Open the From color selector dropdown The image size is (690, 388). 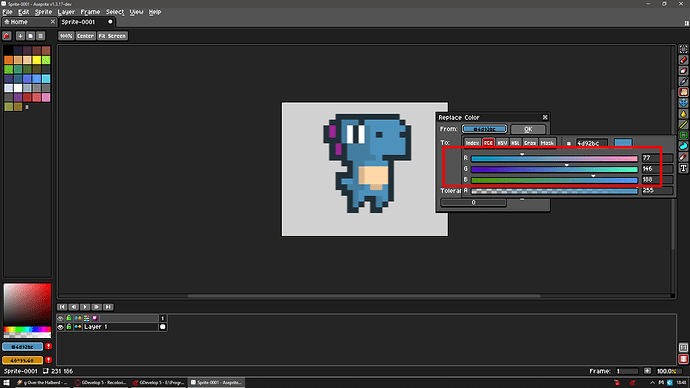[484, 129]
